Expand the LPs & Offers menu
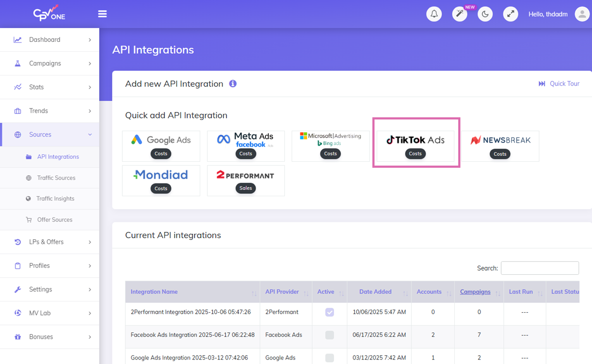The width and height of the screenshot is (592, 364). 47,242
